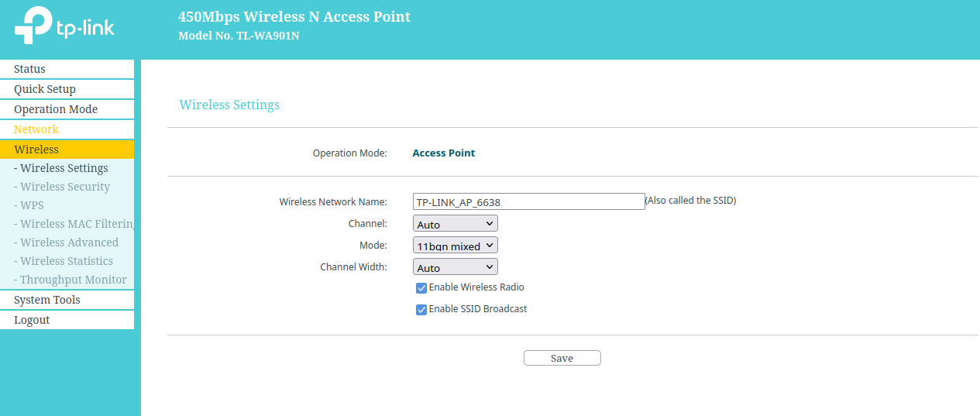Click the TP-Link logo
980x416 pixels.
(x=64, y=26)
